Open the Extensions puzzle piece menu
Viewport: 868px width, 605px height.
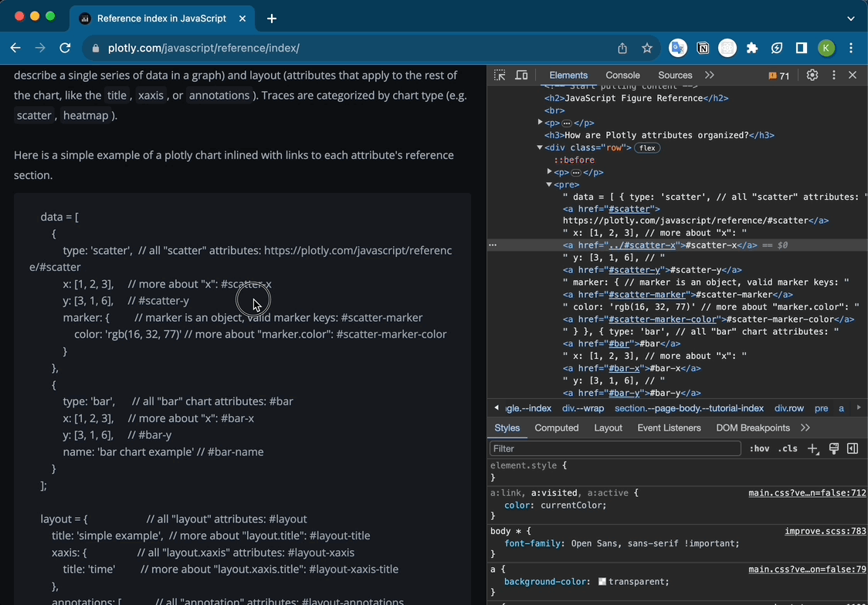click(x=751, y=48)
